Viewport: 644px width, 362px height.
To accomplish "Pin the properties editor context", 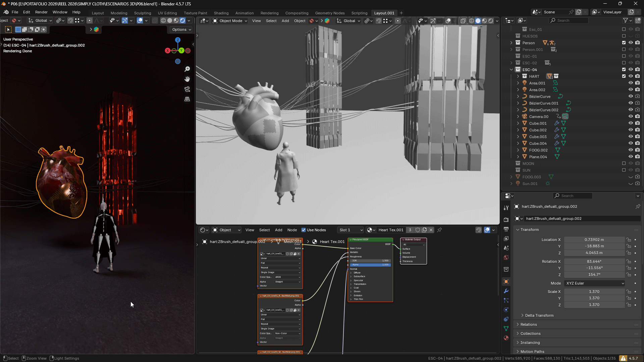I will click(x=638, y=206).
